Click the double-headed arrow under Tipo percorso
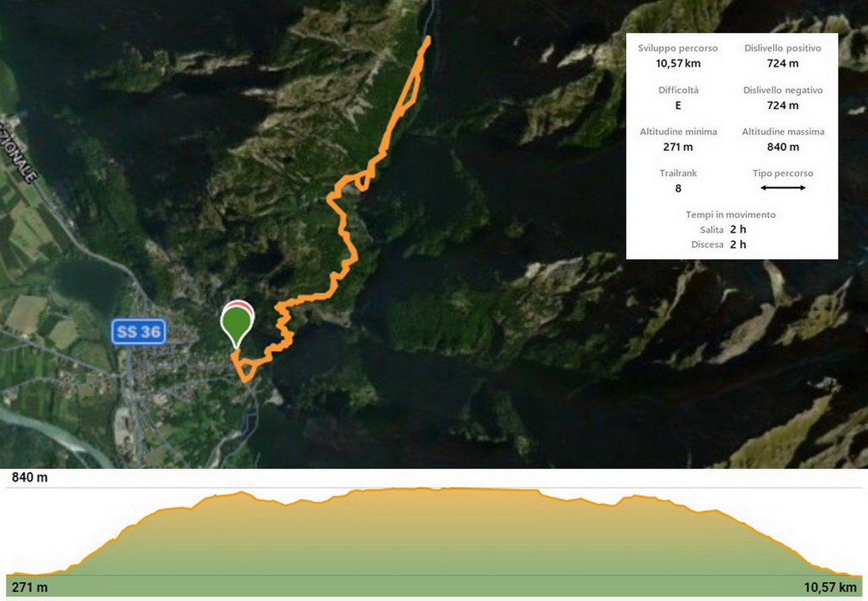 782,188
